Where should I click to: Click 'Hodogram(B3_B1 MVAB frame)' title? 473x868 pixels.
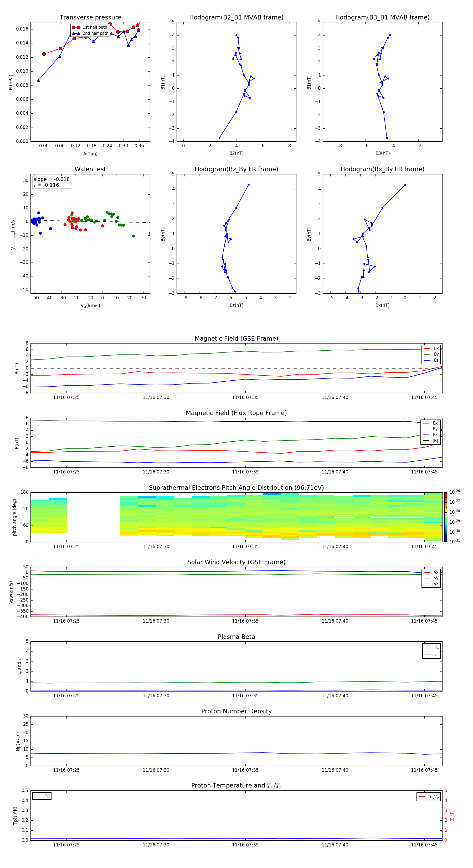click(x=382, y=18)
